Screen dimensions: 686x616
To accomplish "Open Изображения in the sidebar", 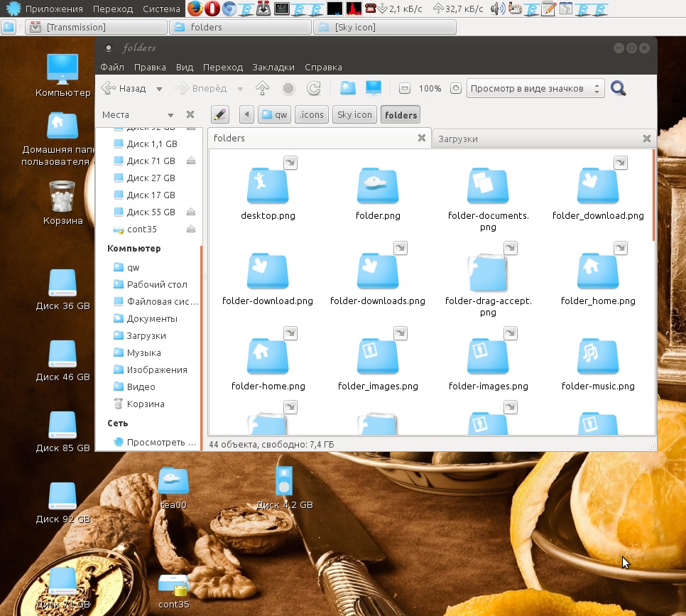I will coord(148,370).
